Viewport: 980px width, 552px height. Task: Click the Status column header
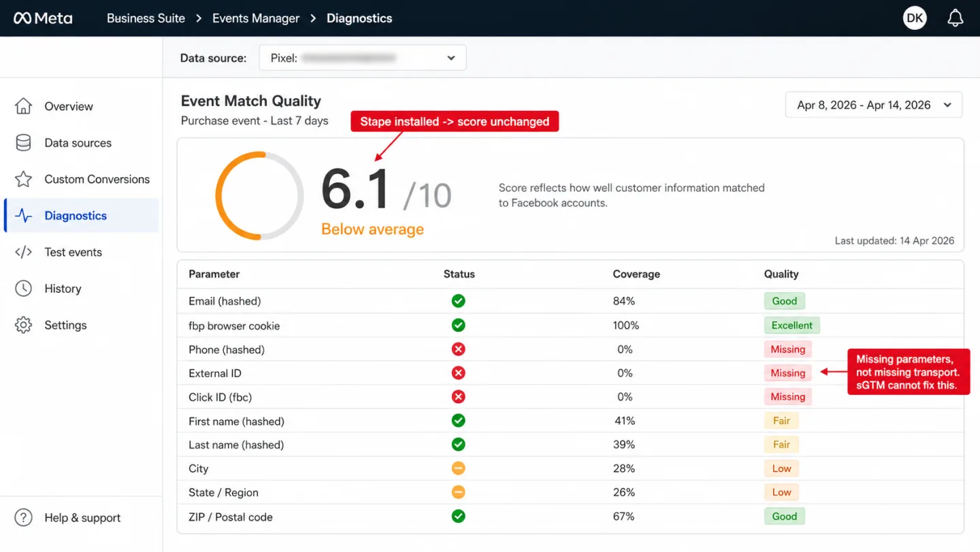(459, 274)
